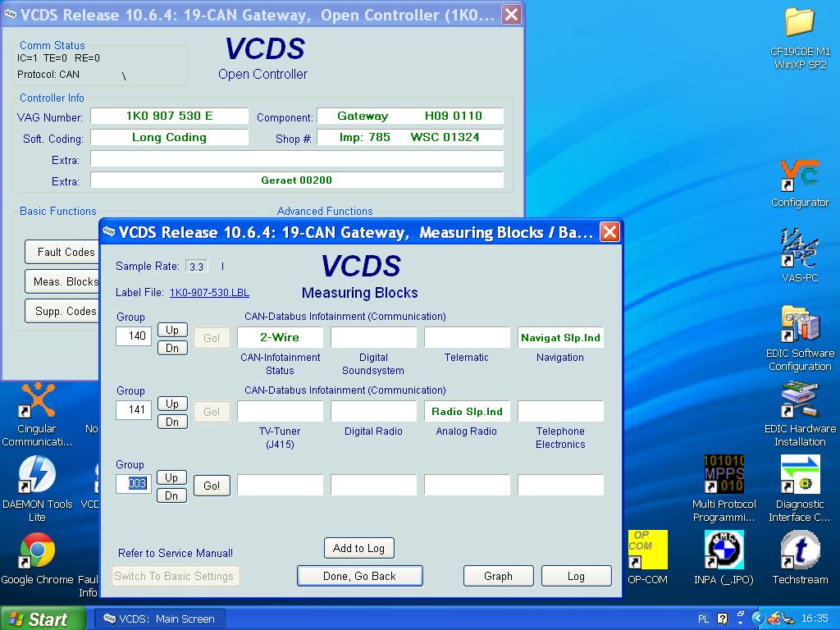This screenshot has width=840, height=630.
Task: Click the VCDS icon in Measuring Blocks titlebar
Action: (x=109, y=231)
